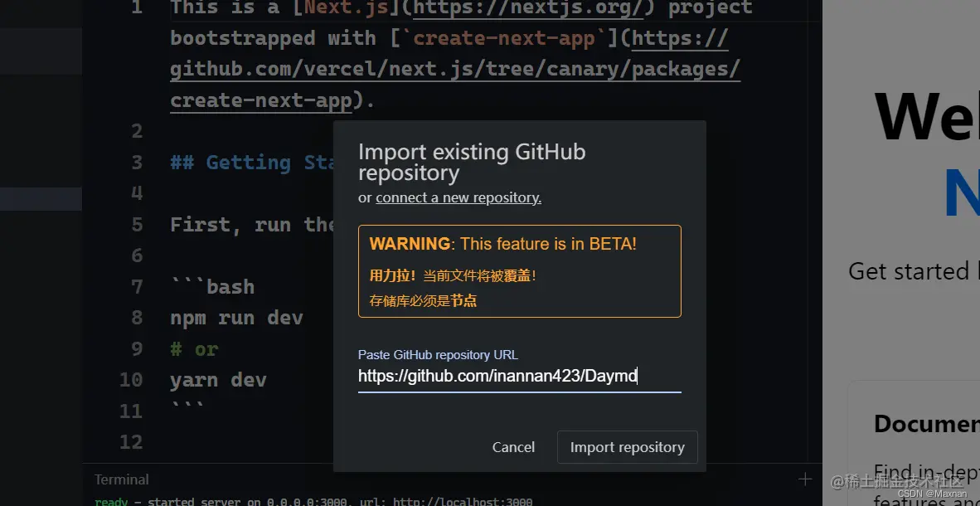This screenshot has width=980, height=506.
Task: Click the 'npm run dev' line
Action: pos(236,318)
